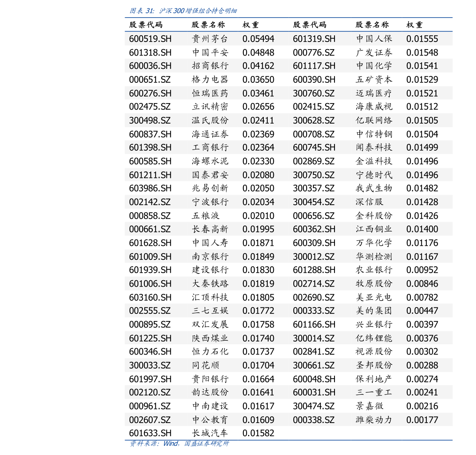Viewport: 476px width, 455px height.
Task: Select the 招商银行 name cell
Action: (210, 66)
